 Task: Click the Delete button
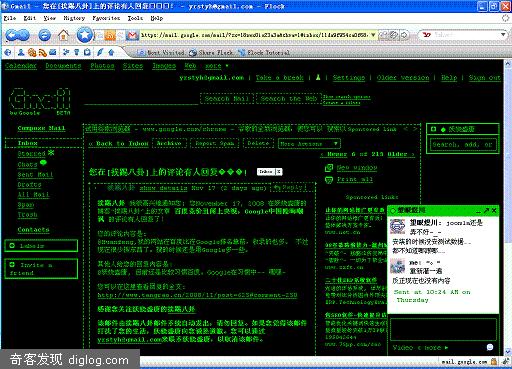click(258, 143)
